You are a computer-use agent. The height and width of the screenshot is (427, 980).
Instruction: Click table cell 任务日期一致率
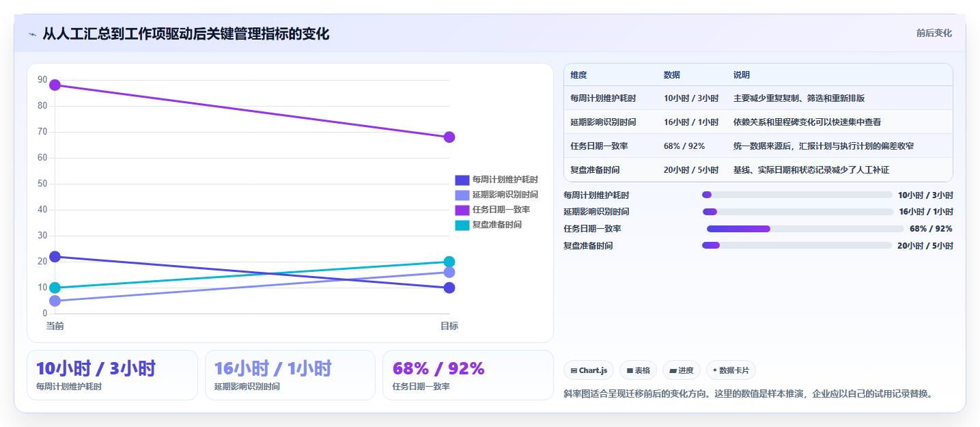[599, 146]
